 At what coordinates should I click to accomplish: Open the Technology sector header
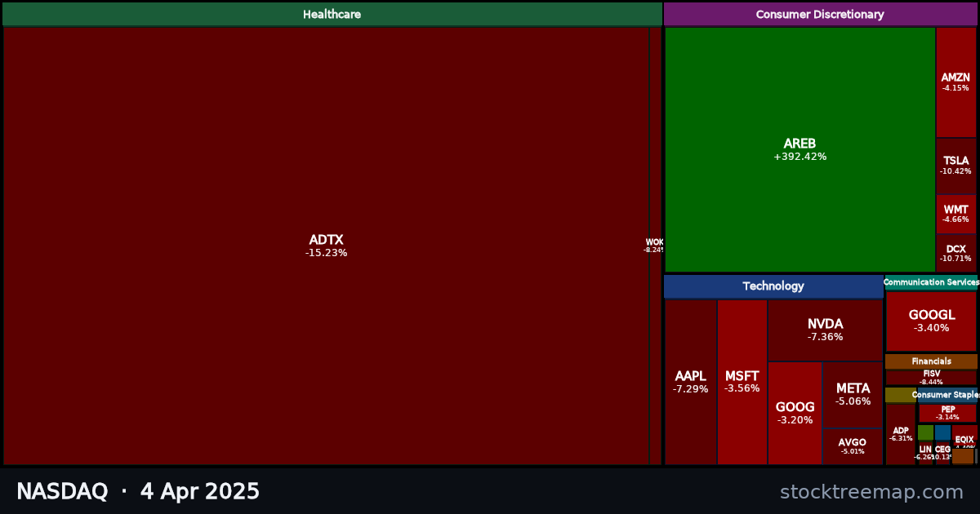coord(773,286)
